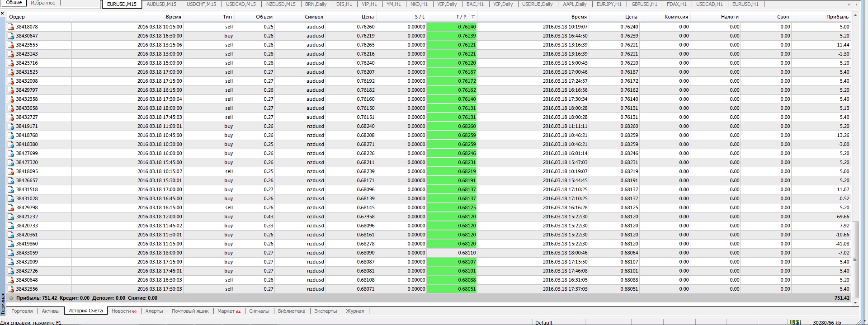Sort by the Своп column header

(x=766, y=17)
